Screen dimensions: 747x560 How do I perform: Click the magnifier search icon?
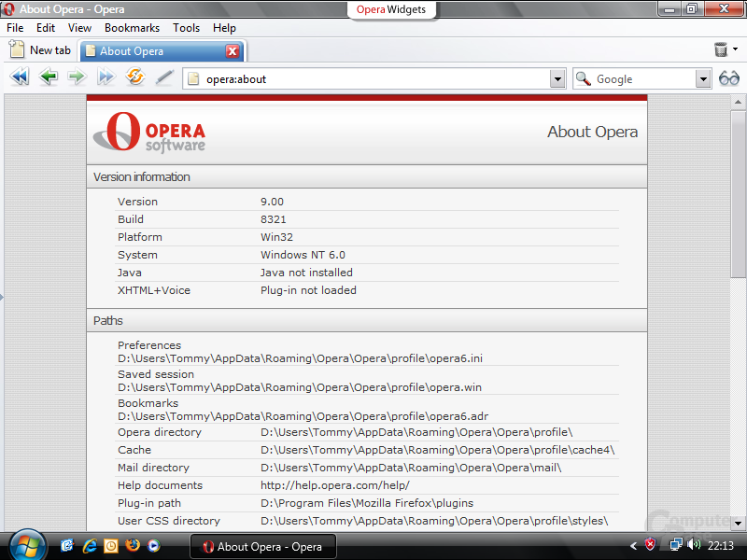click(584, 78)
